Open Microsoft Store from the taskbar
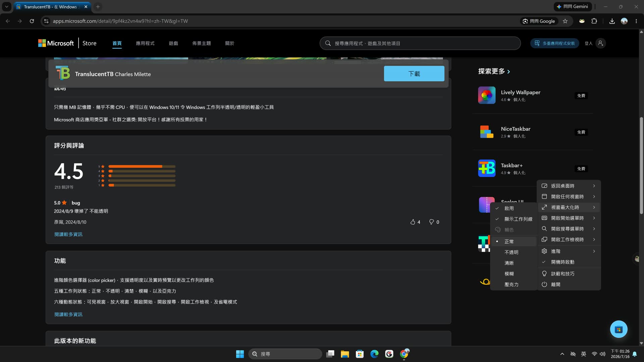This screenshot has height=362, width=644. pyautogui.click(x=360, y=354)
